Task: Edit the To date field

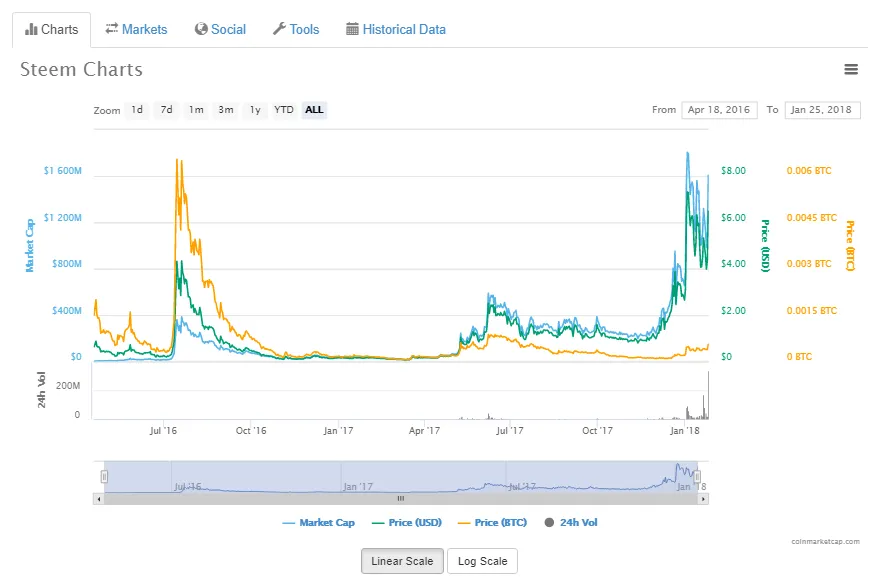Action: [x=821, y=110]
